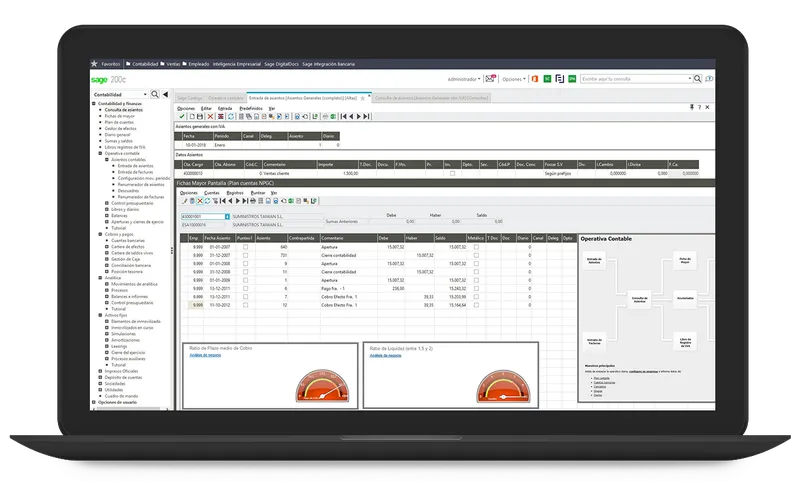Click the save floppy disk icon in Entrada de asientos toolbar
Image resolution: width=800 pixels, height=482 pixels.
[200, 116]
